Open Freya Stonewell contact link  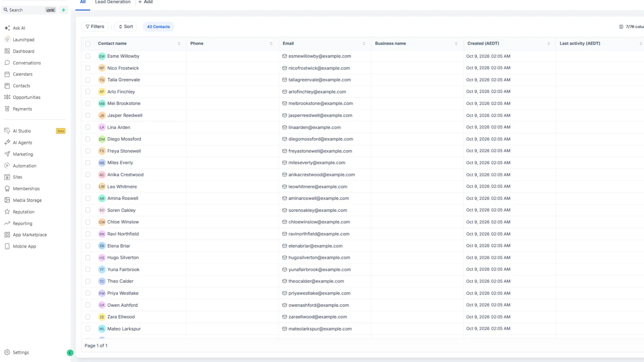124,151
